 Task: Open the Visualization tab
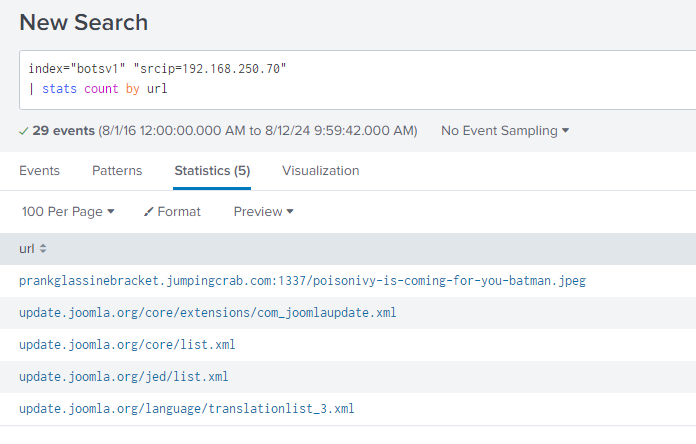point(320,171)
